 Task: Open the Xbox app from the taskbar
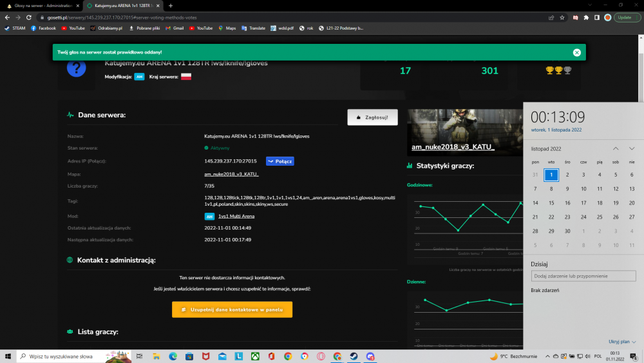(255, 357)
